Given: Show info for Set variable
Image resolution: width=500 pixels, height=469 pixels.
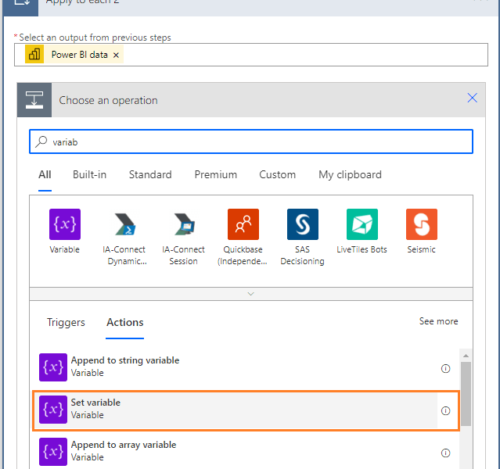Looking at the screenshot, I should pyautogui.click(x=446, y=411).
